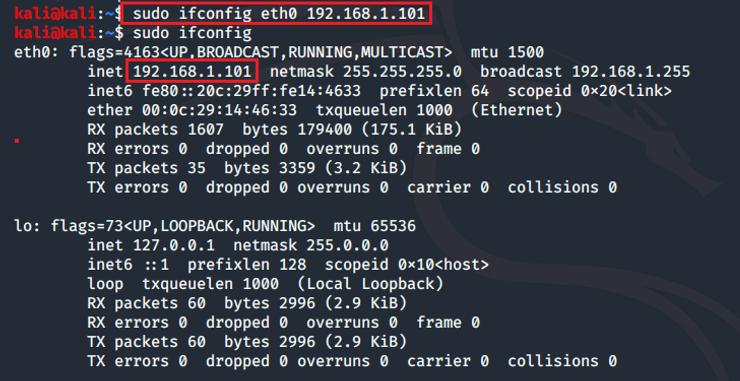Click the mtu 1500 value
The width and height of the screenshot is (740, 381).
(507, 52)
